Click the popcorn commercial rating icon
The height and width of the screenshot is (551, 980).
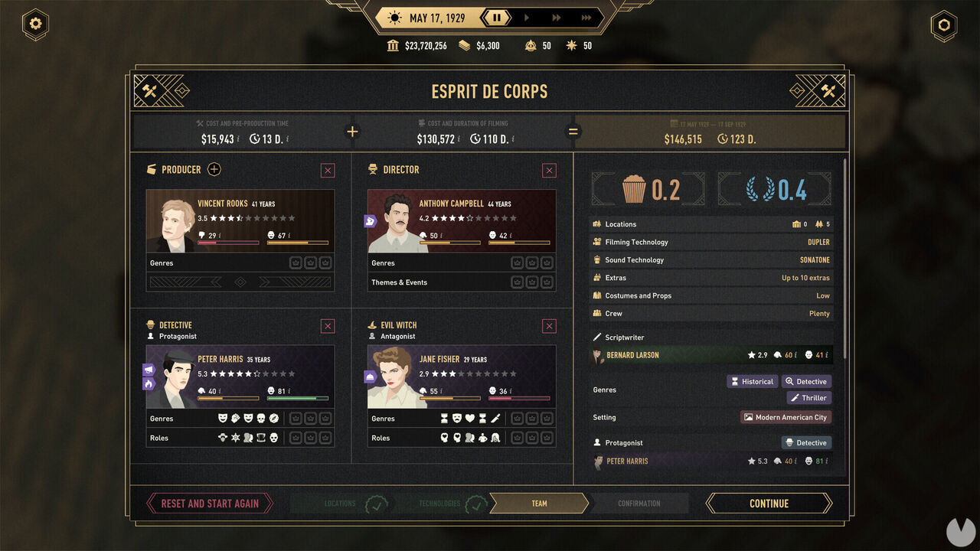634,189
